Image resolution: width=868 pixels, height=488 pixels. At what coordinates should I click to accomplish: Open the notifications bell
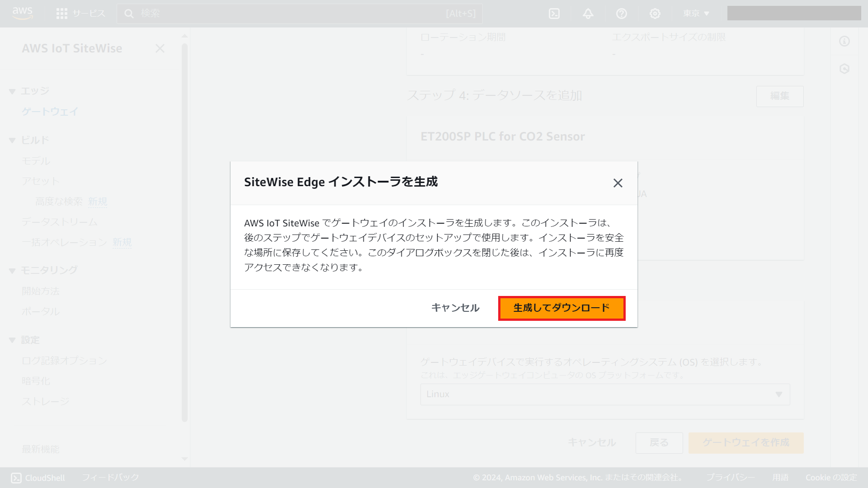click(x=588, y=14)
